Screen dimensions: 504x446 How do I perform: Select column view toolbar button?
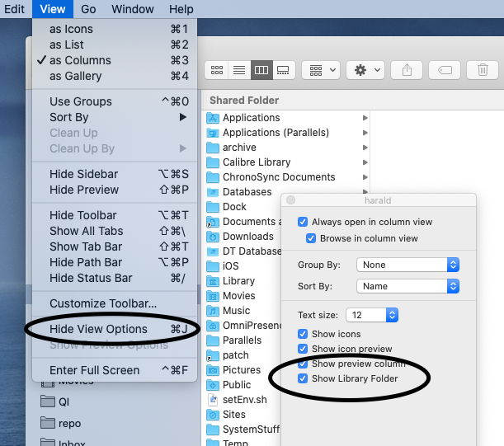(261, 70)
